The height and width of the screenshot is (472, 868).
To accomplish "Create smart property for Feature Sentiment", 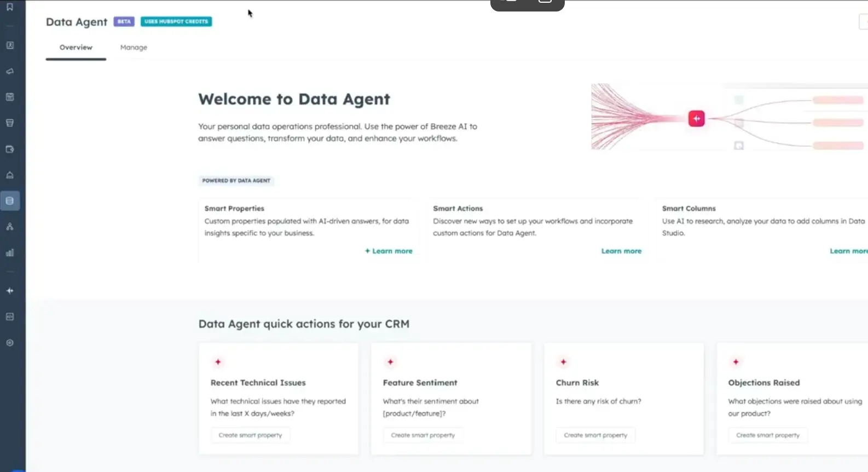I will point(423,435).
